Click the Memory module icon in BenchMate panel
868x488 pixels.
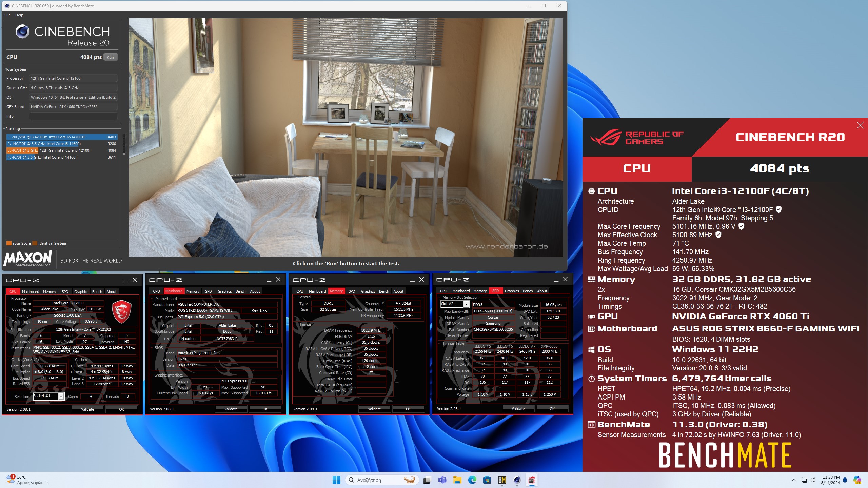[591, 279]
